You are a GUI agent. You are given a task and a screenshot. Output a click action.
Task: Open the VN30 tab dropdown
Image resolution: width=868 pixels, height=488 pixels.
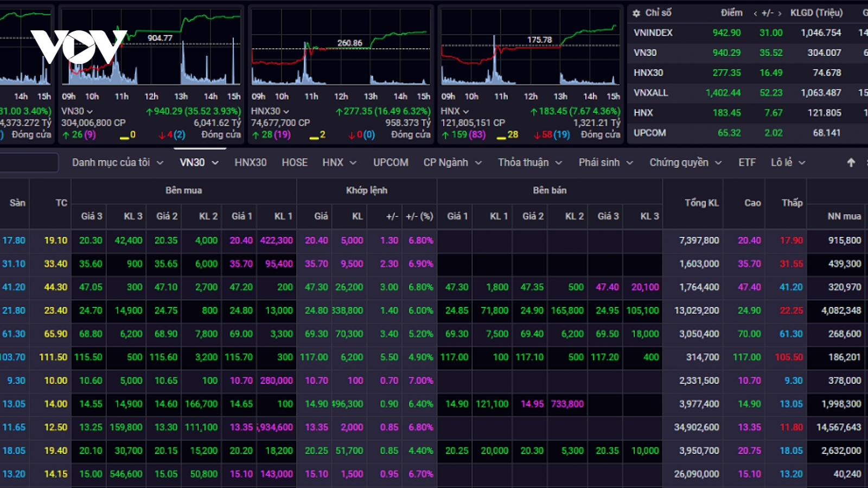click(x=199, y=163)
